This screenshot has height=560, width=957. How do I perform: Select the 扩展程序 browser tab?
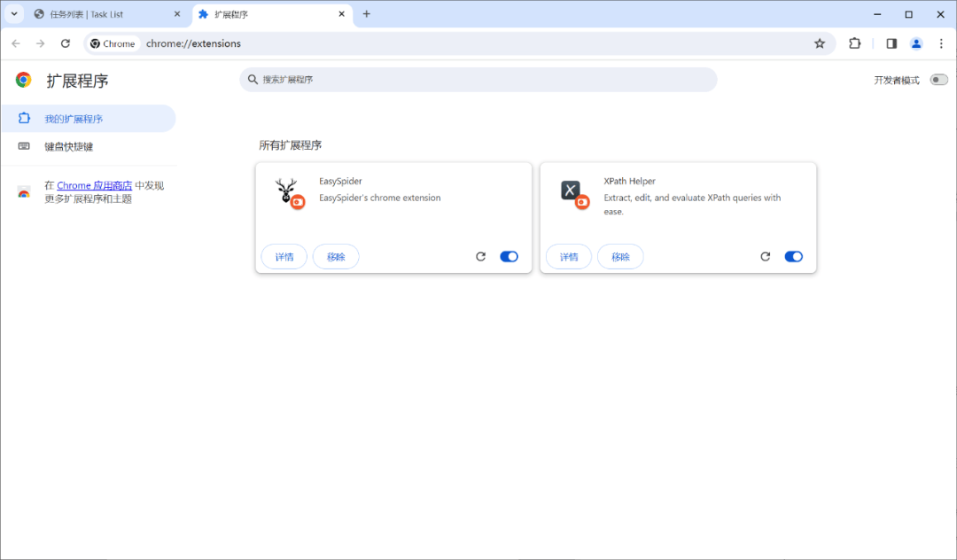click(272, 14)
